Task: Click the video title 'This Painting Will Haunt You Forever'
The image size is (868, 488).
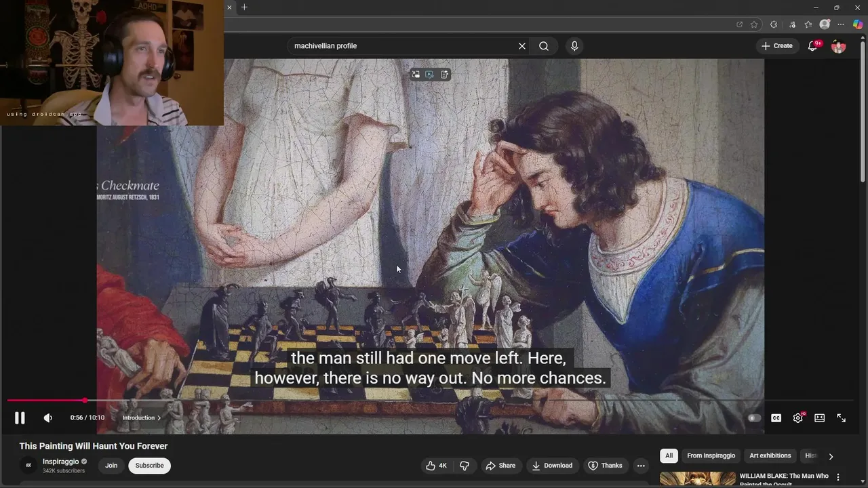Action: 94,446
